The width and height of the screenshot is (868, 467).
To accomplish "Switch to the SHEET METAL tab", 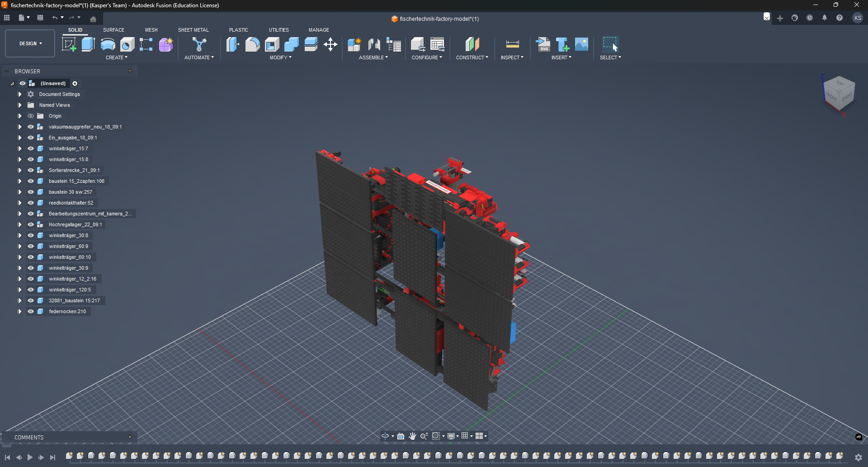I will pyautogui.click(x=193, y=30).
